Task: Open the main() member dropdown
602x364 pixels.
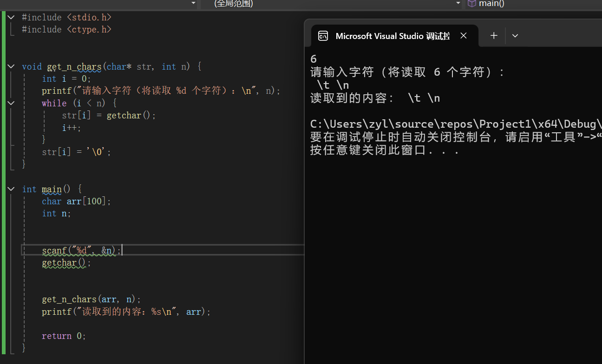Action: [534, 4]
